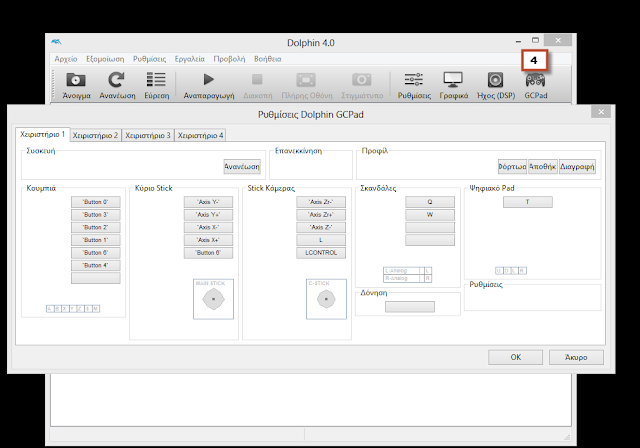Open the Προβολή menu
This screenshot has height=448, width=640.
pos(229,59)
